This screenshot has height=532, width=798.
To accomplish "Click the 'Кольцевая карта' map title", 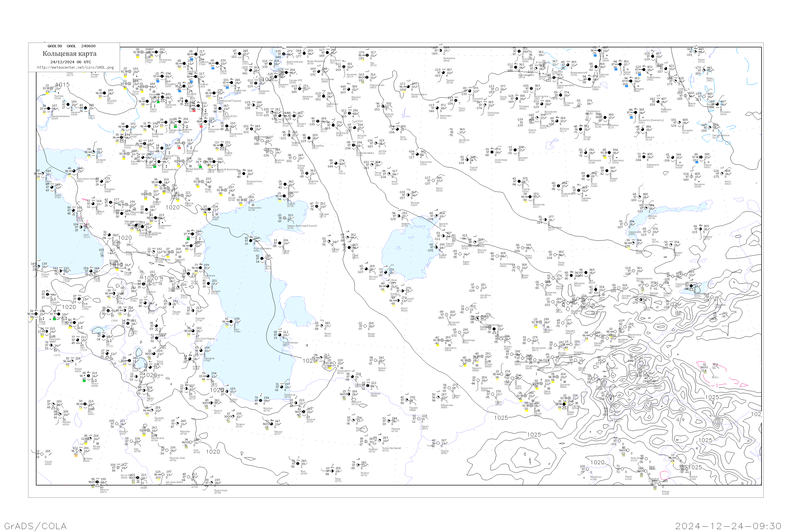I will [x=69, y=54].
